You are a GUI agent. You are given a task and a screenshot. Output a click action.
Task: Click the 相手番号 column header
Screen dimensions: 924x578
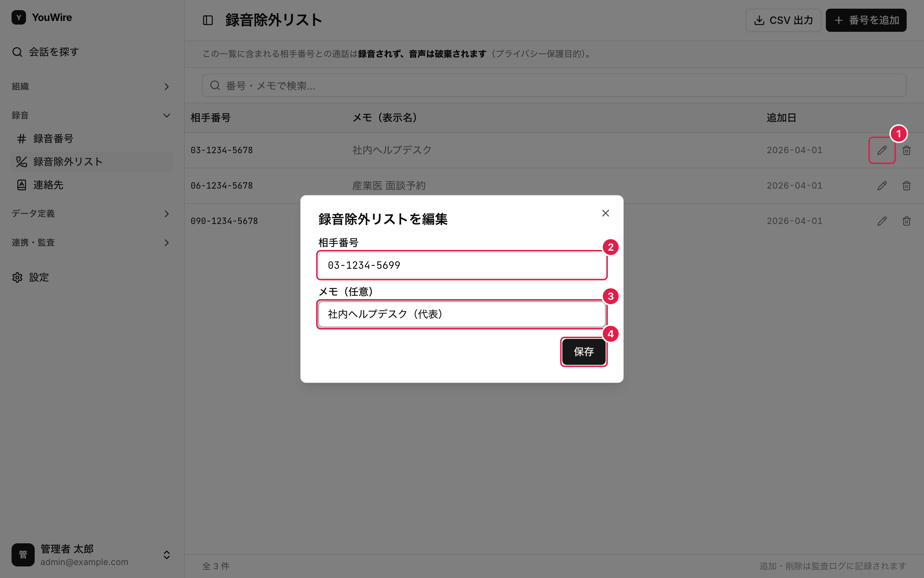pos(211,118)
